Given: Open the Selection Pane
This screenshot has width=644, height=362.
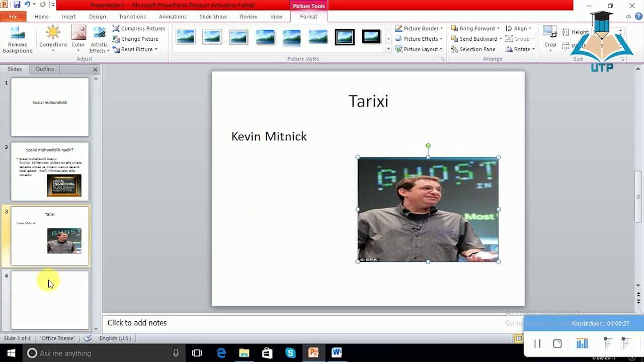Looking at the screenshot, I should (x=473, y=49).
